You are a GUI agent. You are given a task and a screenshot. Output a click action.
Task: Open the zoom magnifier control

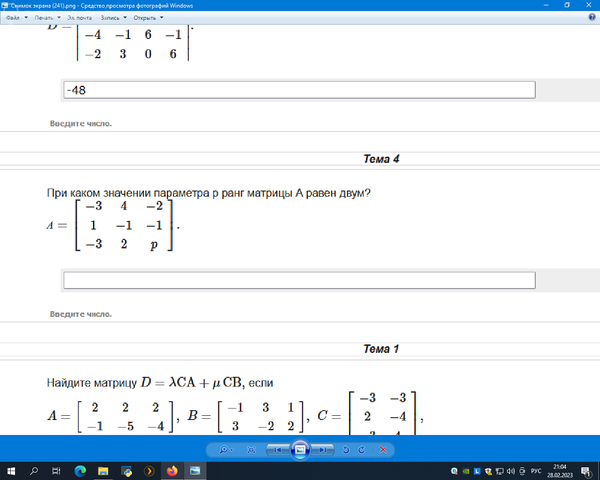pyautogui.click(x=222, y=450)
